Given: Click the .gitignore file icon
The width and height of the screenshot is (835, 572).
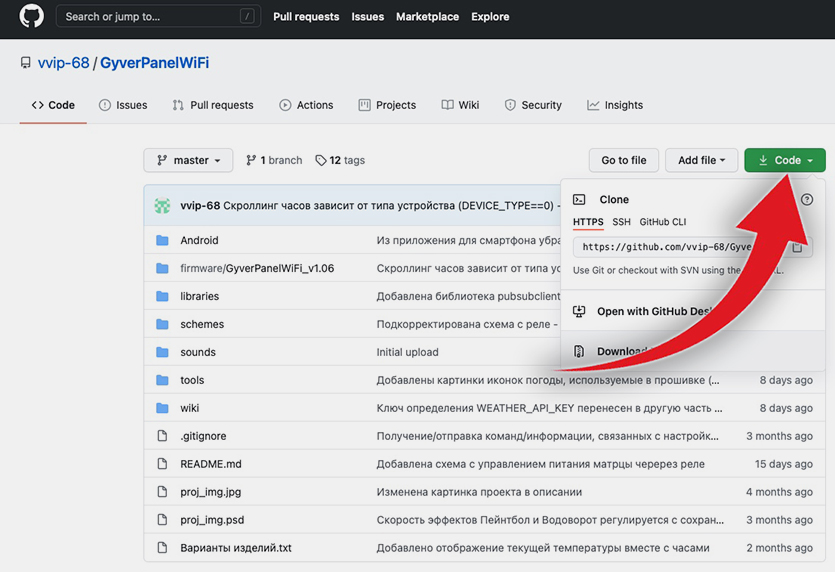Looking at the screenshot, I should [163, 437].
